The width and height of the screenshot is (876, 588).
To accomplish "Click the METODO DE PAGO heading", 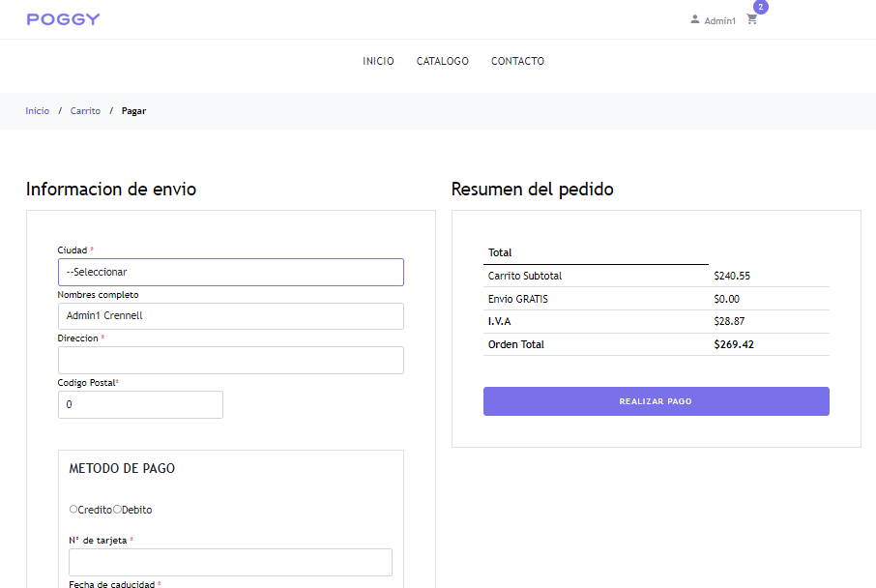I will (122, 468).
